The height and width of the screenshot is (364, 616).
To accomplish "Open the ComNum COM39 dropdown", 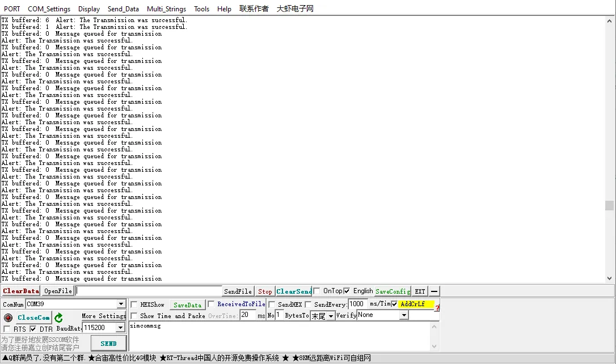I will pyautogui.click(x=121, y=304).
